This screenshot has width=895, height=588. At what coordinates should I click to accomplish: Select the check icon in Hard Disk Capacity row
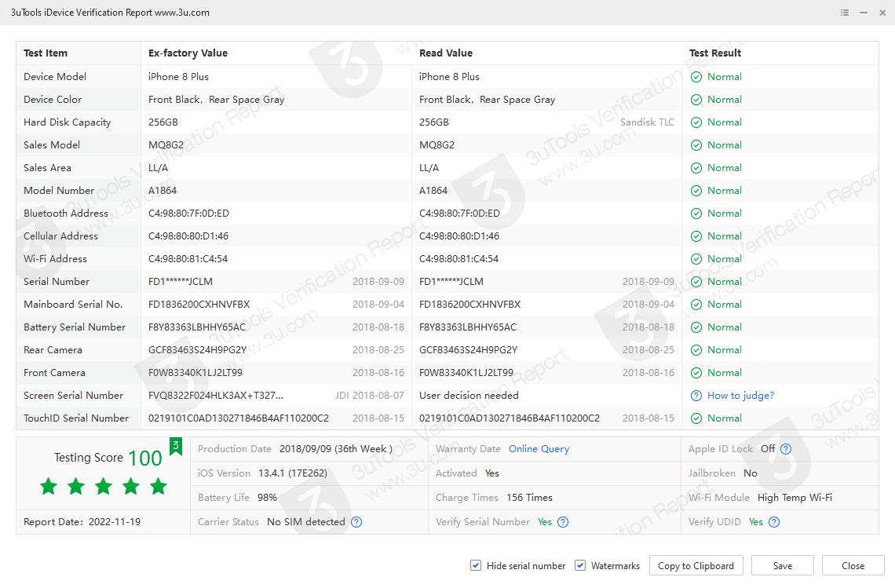tap(696, 122)
